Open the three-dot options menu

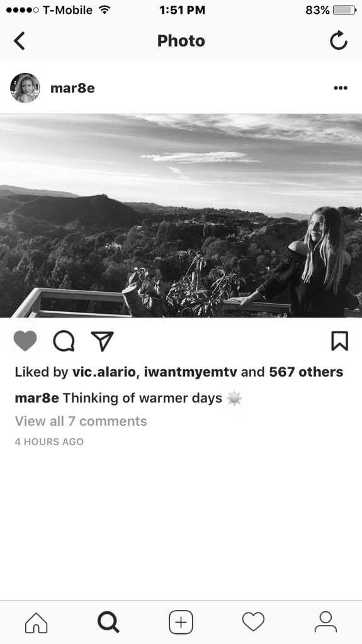(x=341, y=87)
